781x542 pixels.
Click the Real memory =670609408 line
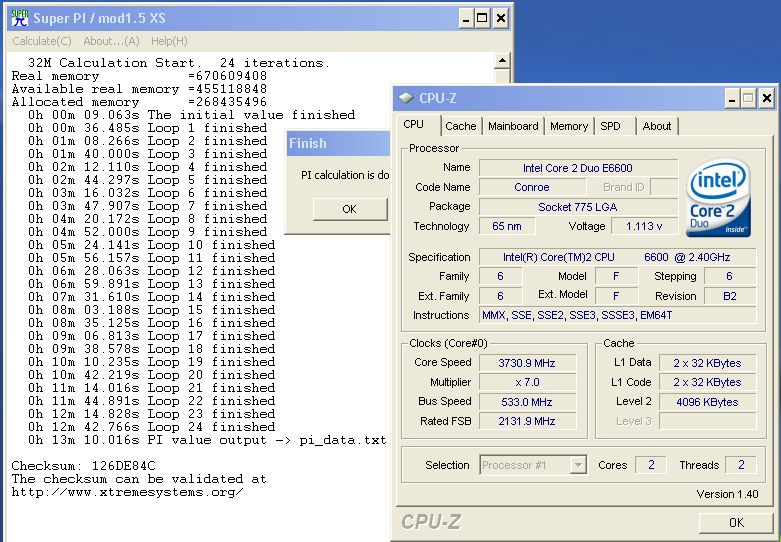(x=139, y=76)
